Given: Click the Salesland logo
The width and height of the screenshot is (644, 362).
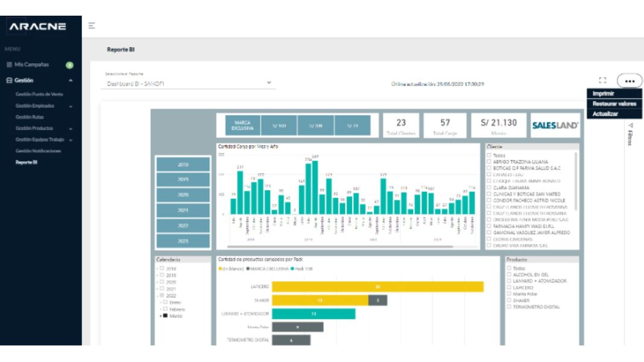Looking at the screenshot, I should [x=555, y=125].
